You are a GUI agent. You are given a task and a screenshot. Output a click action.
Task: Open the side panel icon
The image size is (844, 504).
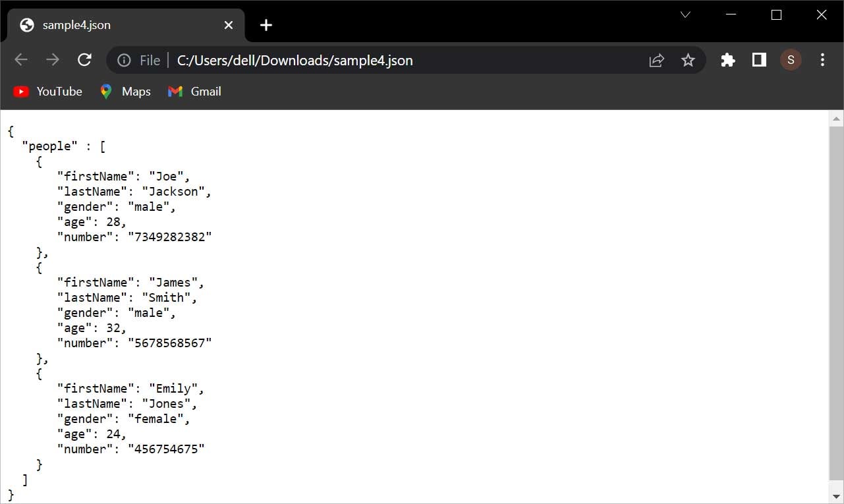(758, 59)
